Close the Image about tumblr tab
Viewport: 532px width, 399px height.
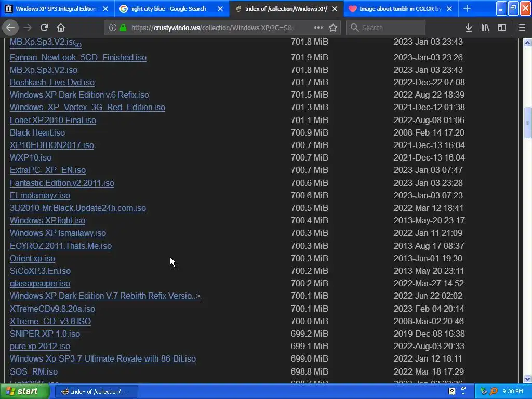[x=449, y=9]
